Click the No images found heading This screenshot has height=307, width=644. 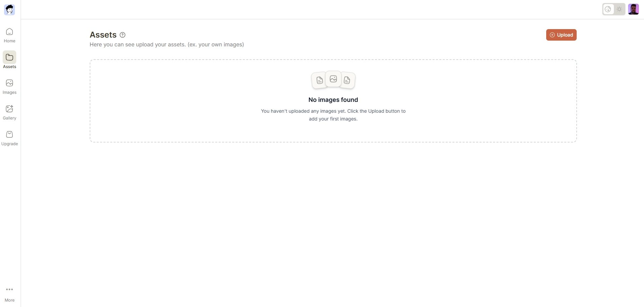(333, 100)
